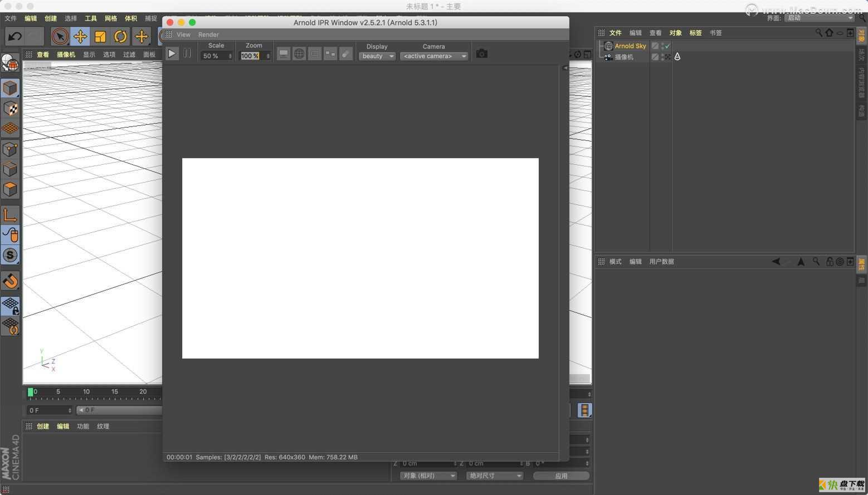
Task: Toggle Viewport Solo S icon
Action: tap(10, 255)
